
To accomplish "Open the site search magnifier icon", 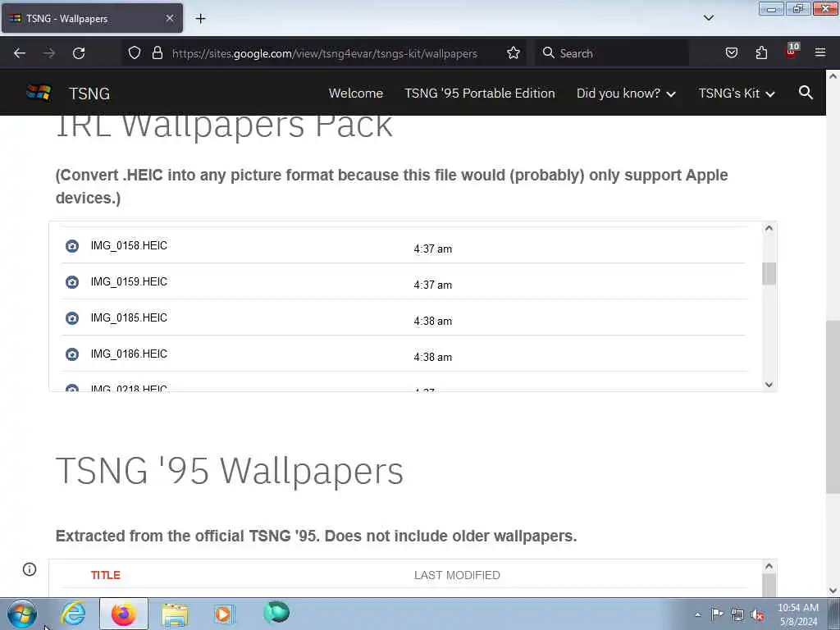I will tap(806, 93).
